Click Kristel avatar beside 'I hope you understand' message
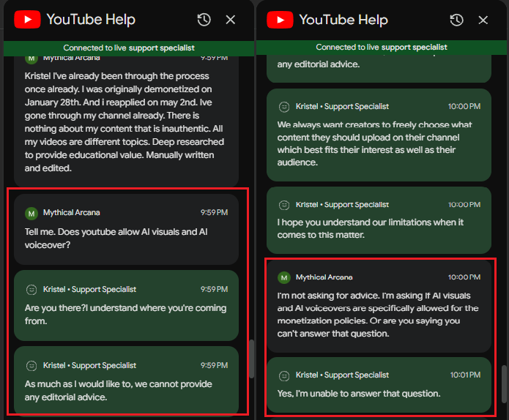This screenshot has width=509, height=420. click(x=284, y=205)
